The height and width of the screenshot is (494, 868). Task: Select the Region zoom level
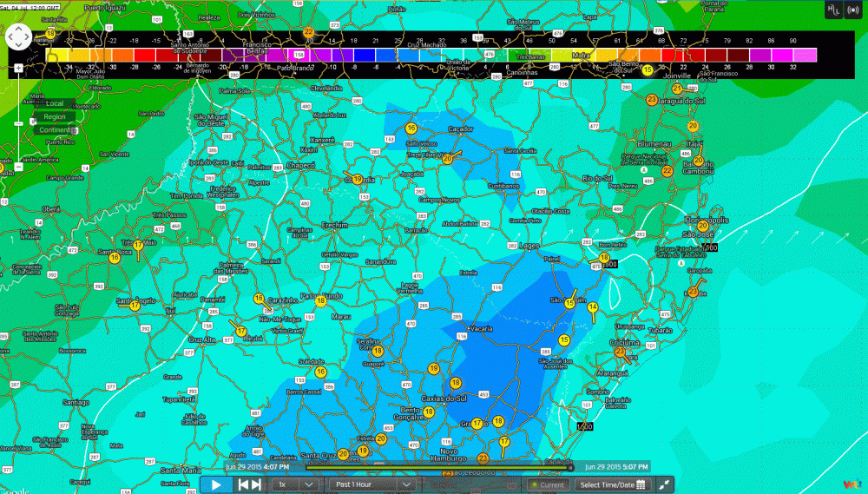coord(54,116)
